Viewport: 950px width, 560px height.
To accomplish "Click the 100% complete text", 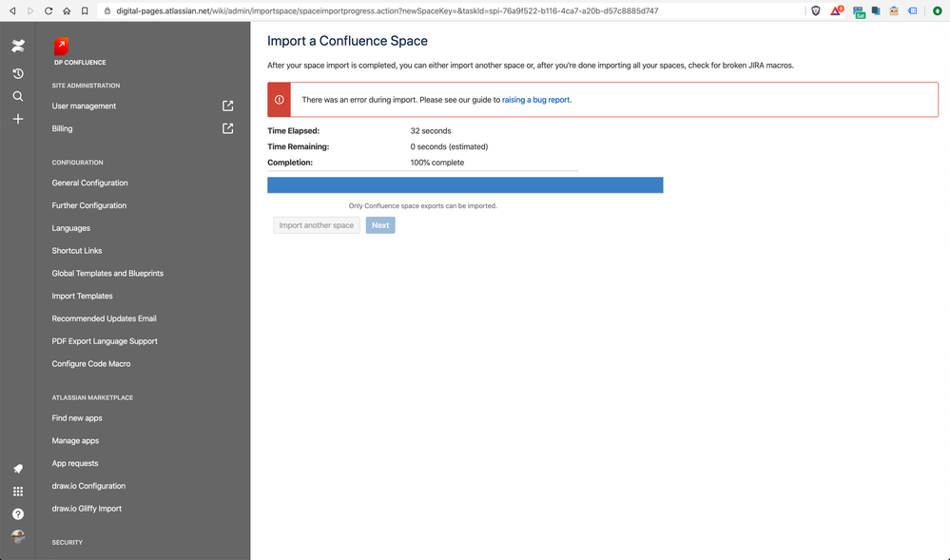I will (436, 163).
